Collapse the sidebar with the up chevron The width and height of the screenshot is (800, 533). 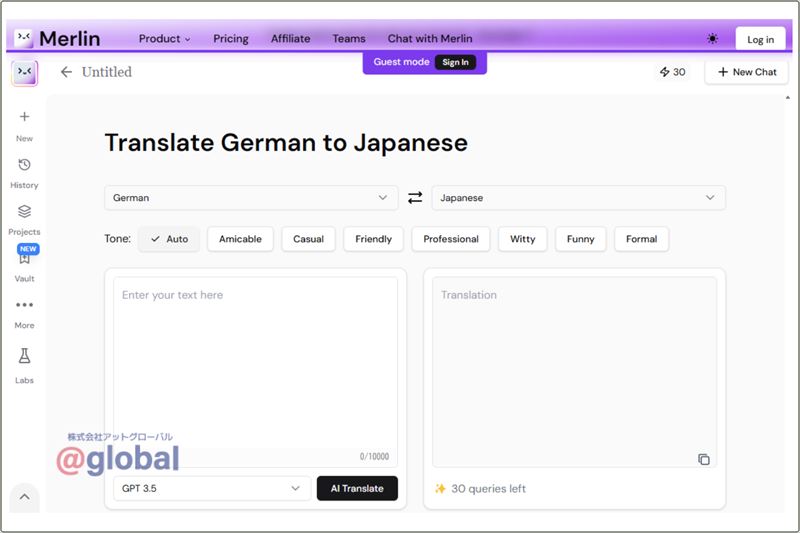[24, 496]
